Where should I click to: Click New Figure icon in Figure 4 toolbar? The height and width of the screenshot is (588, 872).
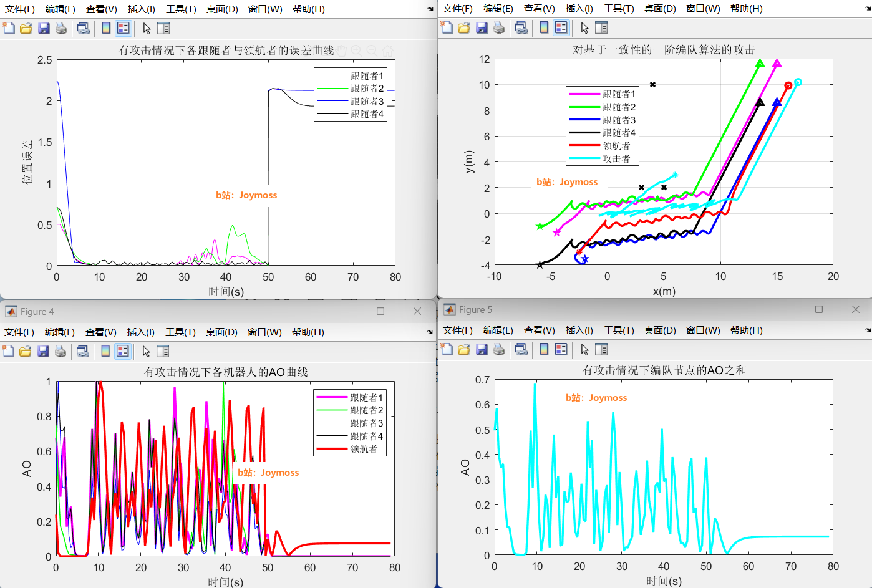[9, 351]
